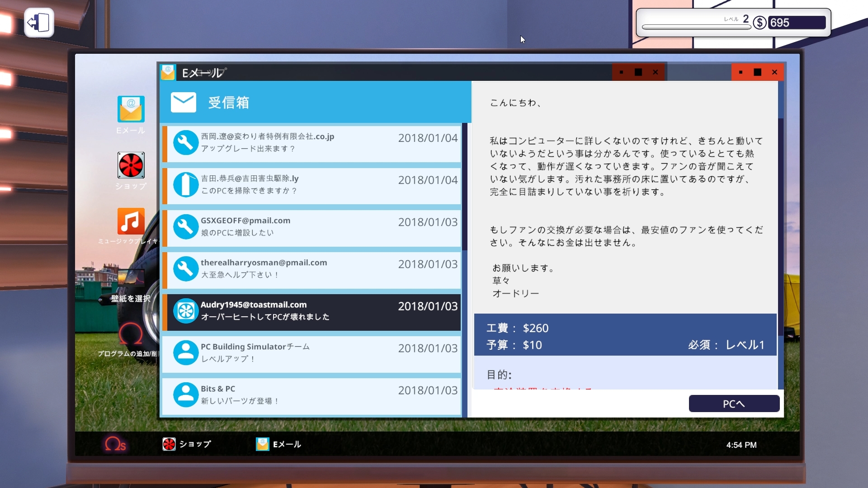The width and height of the screenshot is (868, 488).
Task: Open therealharryosman urgent help email
Action: tap(312, 269)
